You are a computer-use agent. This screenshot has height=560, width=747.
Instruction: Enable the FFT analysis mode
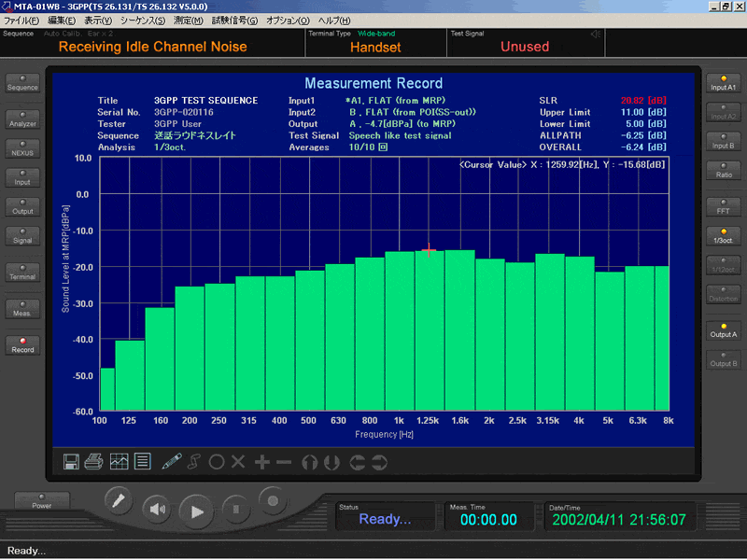pos(724,206)
